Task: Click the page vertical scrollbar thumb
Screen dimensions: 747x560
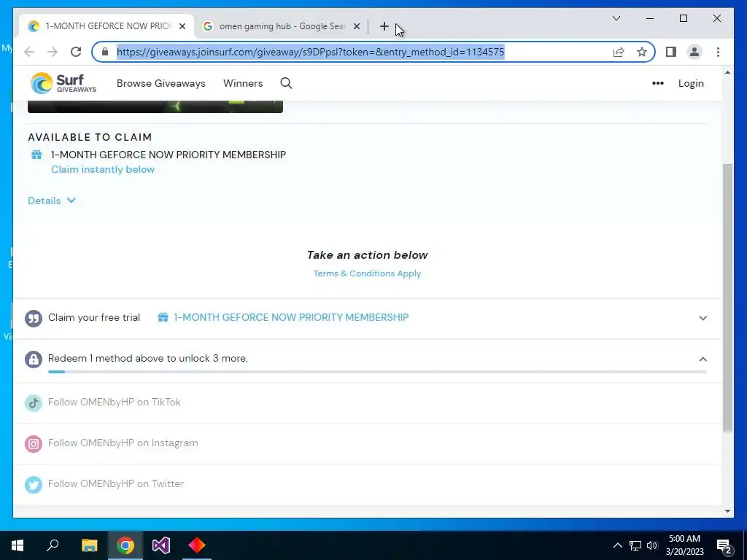Action: 727,297
